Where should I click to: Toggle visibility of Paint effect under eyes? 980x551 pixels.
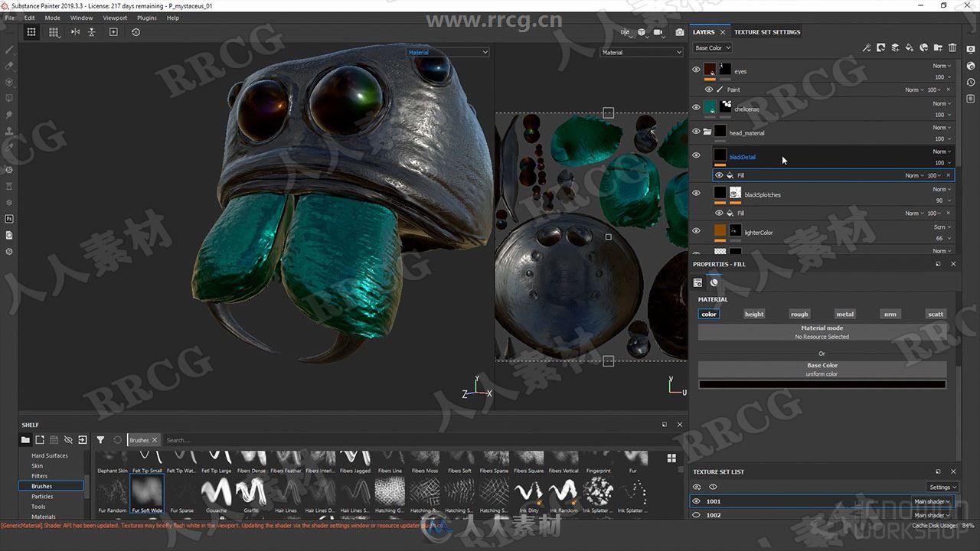708,90
